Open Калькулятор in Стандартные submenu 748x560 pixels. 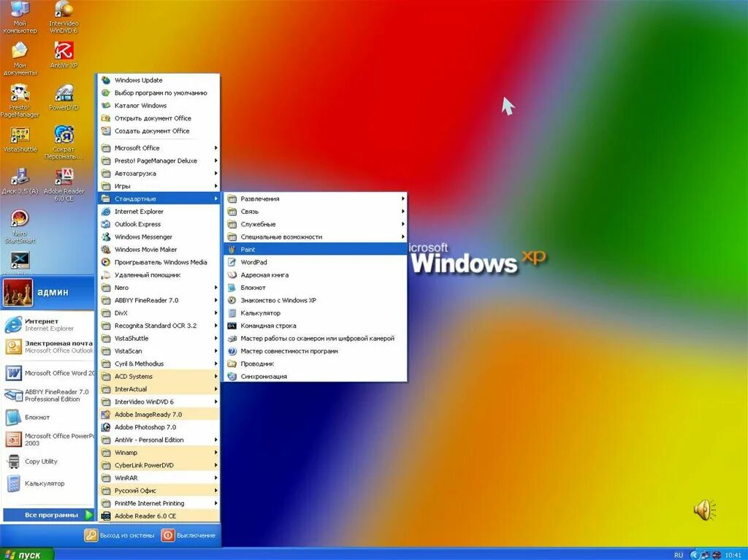pos(316,313)
